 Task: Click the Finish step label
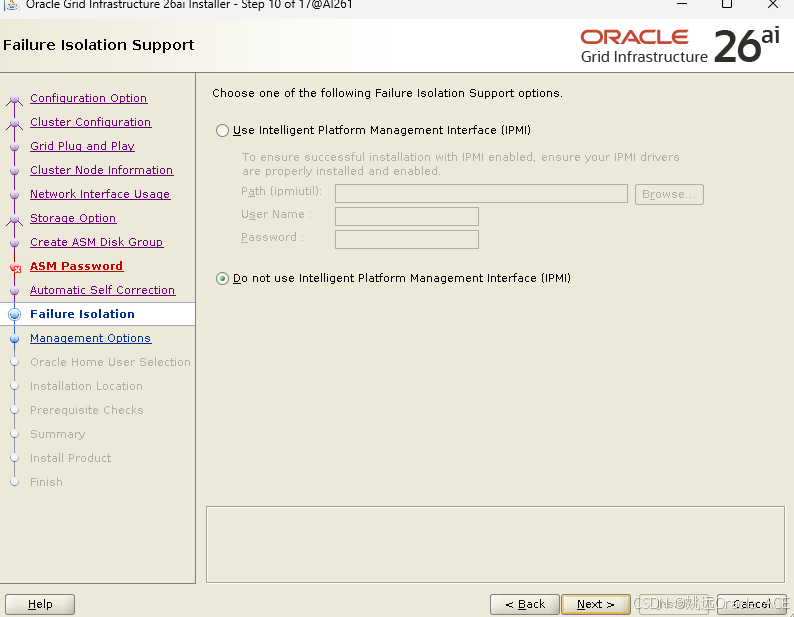[x=46, y=482]
